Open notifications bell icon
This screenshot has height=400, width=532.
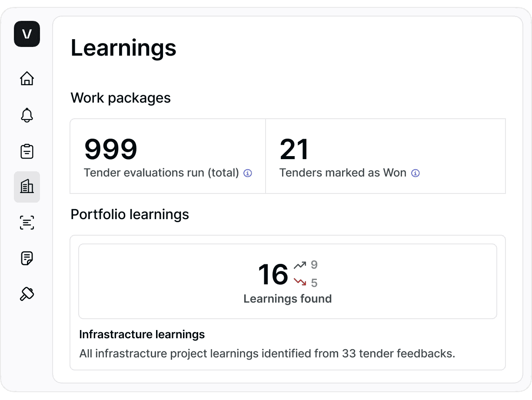(27, 115)
